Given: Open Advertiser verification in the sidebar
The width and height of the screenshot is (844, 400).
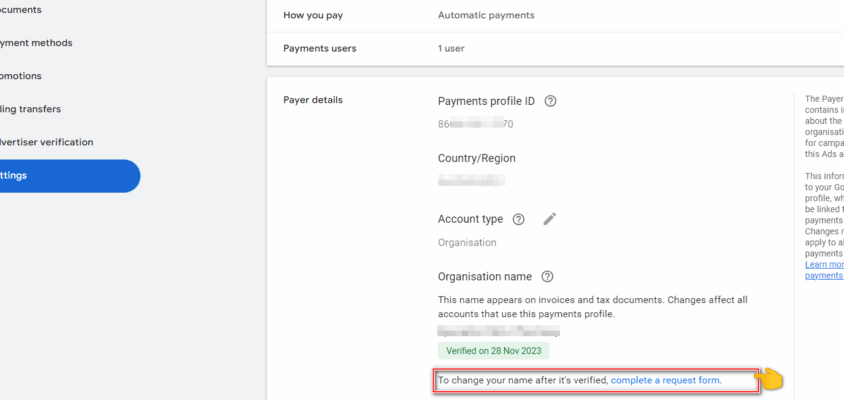Looking at the screenshot, I should tap(46, 142).
